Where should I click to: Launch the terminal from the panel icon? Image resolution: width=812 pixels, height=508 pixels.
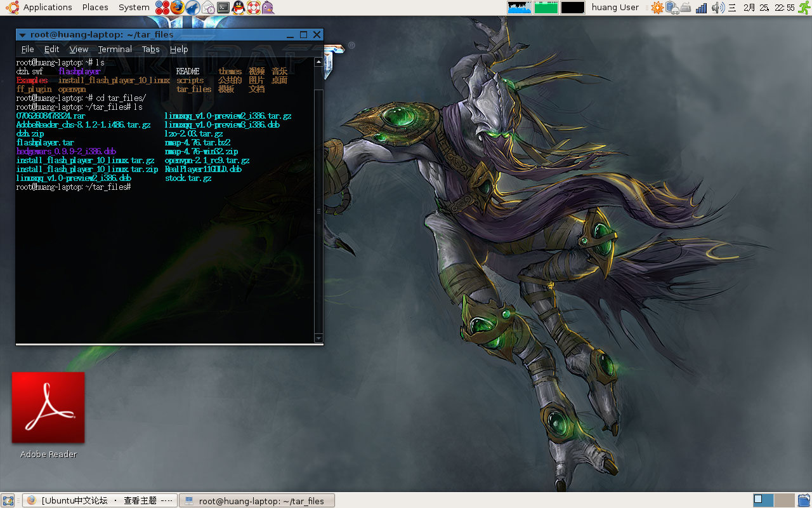pos(223,8)
